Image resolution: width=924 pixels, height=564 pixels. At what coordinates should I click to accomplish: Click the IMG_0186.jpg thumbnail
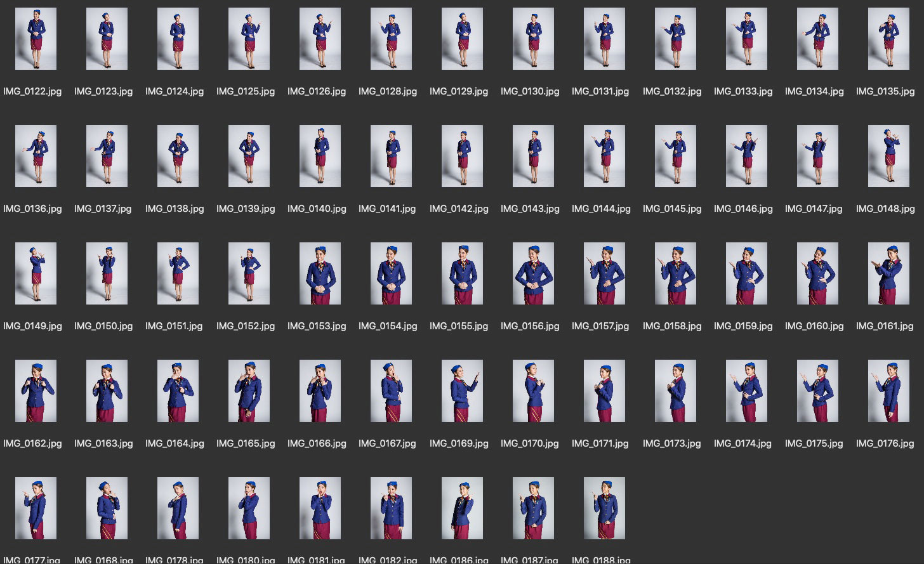tap(462, 508)
